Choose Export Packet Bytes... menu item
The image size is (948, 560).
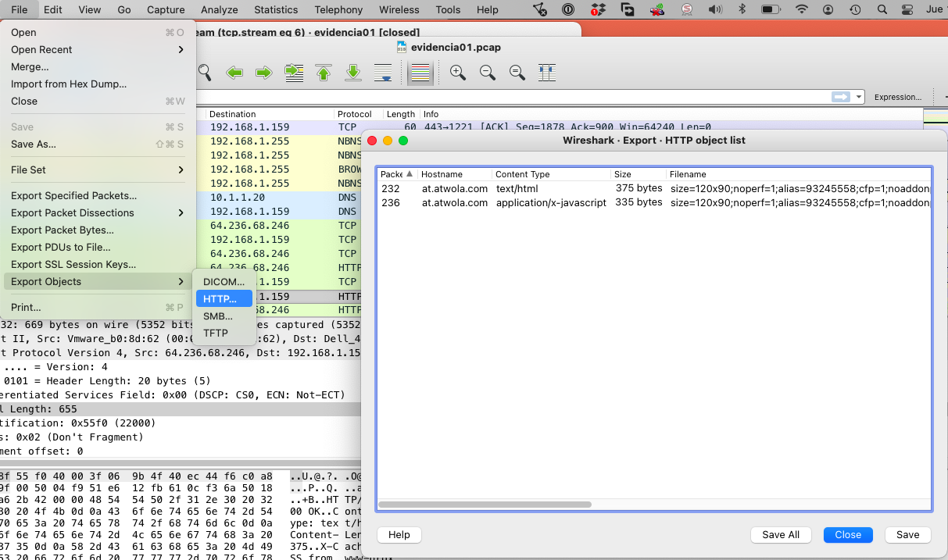[63, 230]
